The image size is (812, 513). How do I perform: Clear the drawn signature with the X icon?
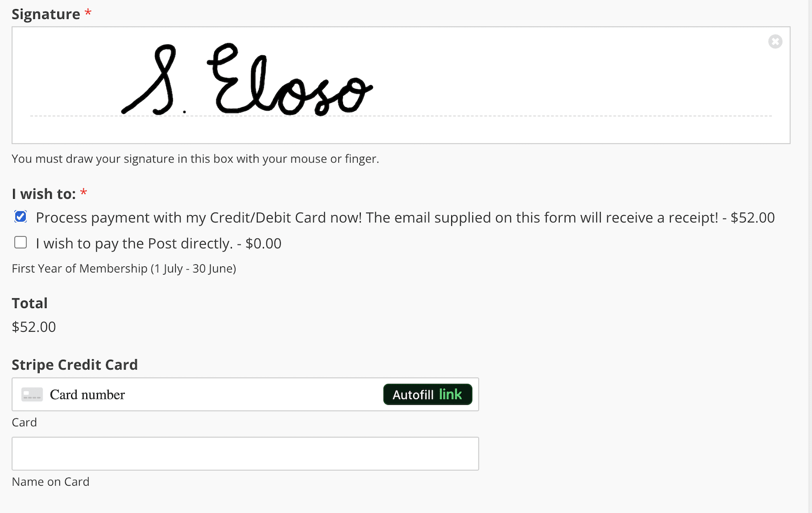tap(775, 42)
